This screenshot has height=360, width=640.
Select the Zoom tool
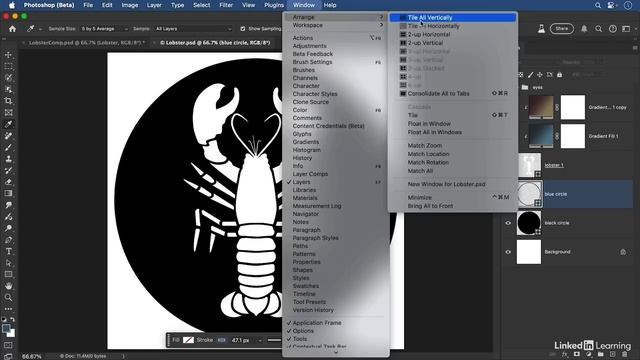[8, 298]
